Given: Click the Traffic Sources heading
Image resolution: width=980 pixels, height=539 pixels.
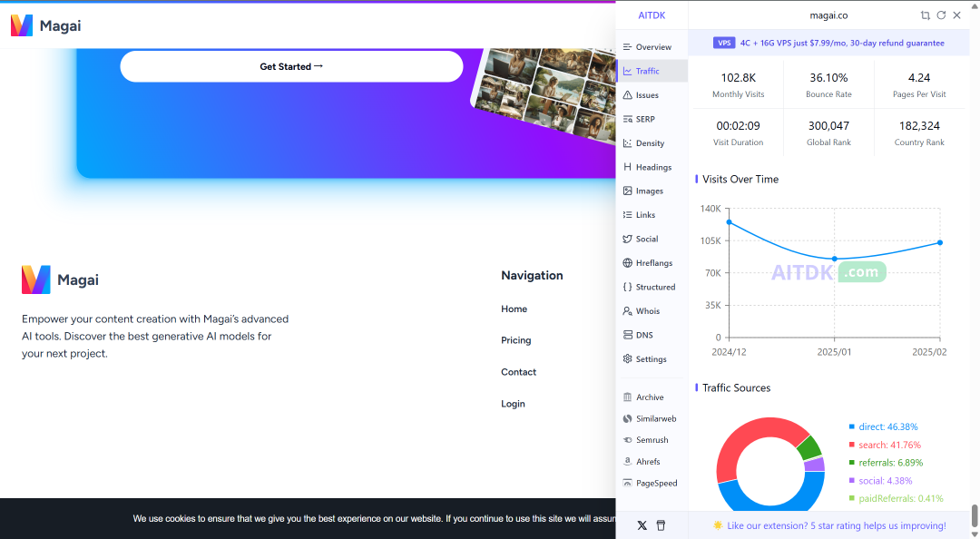Looking at the screenshot, I should click(x=736, y=387).
